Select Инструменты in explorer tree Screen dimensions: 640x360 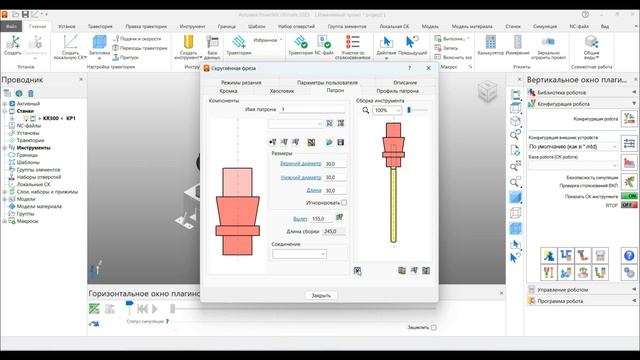click(33, 148)
